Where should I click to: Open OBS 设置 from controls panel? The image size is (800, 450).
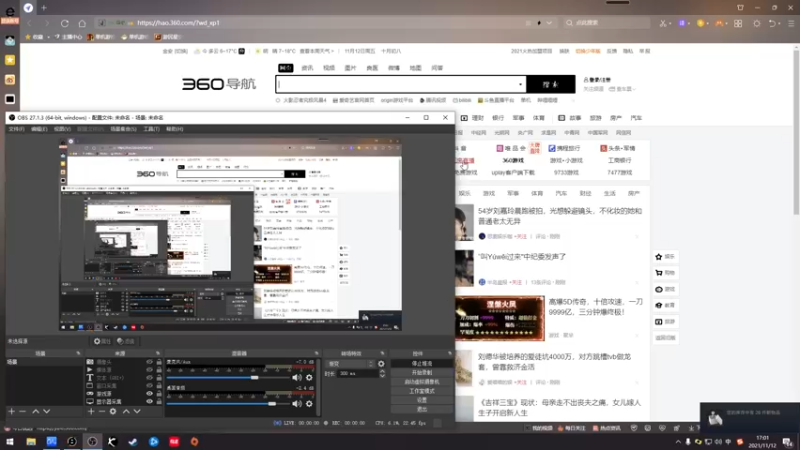click(421, 400)
